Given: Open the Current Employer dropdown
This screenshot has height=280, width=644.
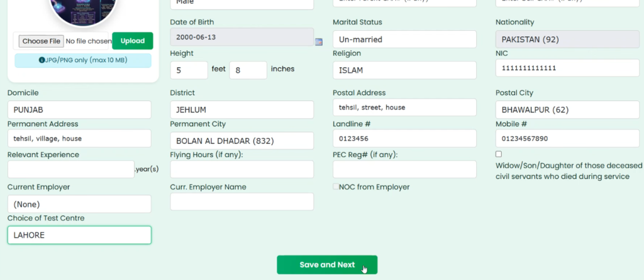Looking at the screenshot, I should [x=79, y=204].
